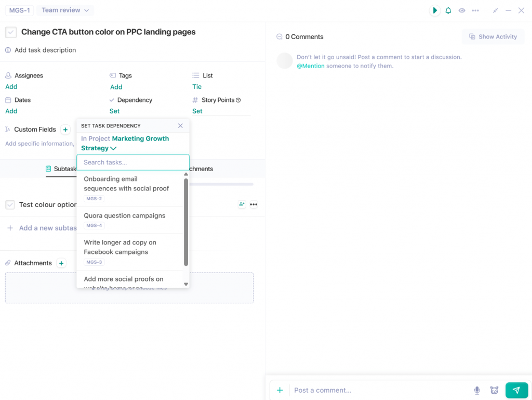Image resolution: width=532 pixels, height=400 pixels.
Task: Check off the Test colour options subtask
Action: pyautogui.click(x=10, y=205)
